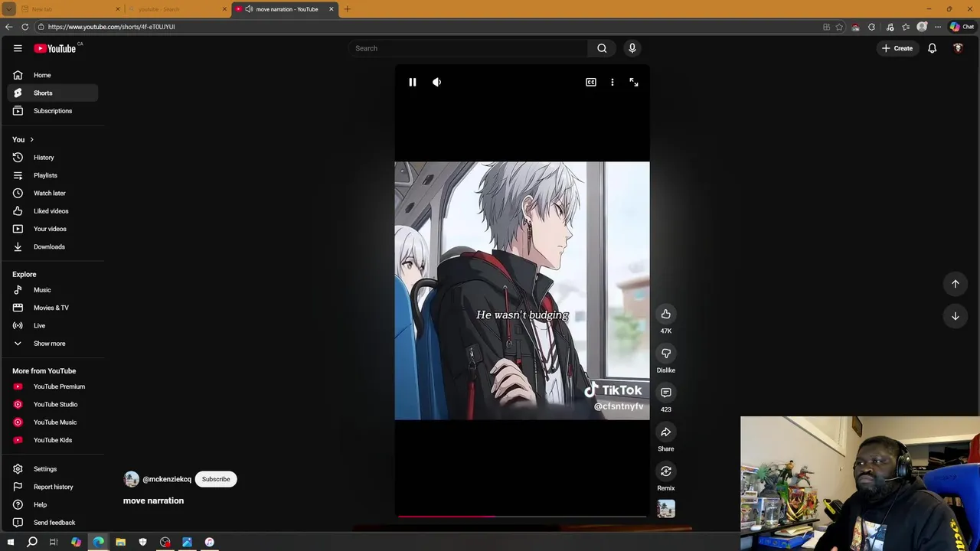Open the account avatar menu
The width and height of the screenshot is (980, 551).
(958, 48)
